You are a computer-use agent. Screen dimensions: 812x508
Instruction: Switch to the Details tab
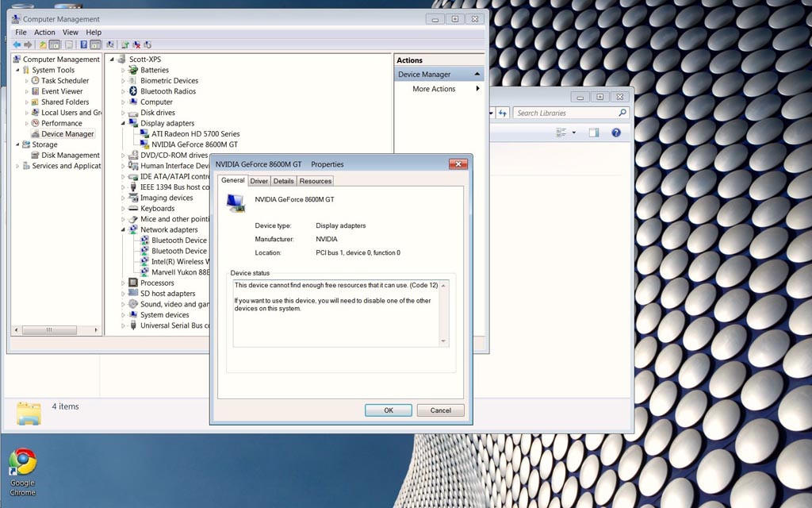click(283, 181)
